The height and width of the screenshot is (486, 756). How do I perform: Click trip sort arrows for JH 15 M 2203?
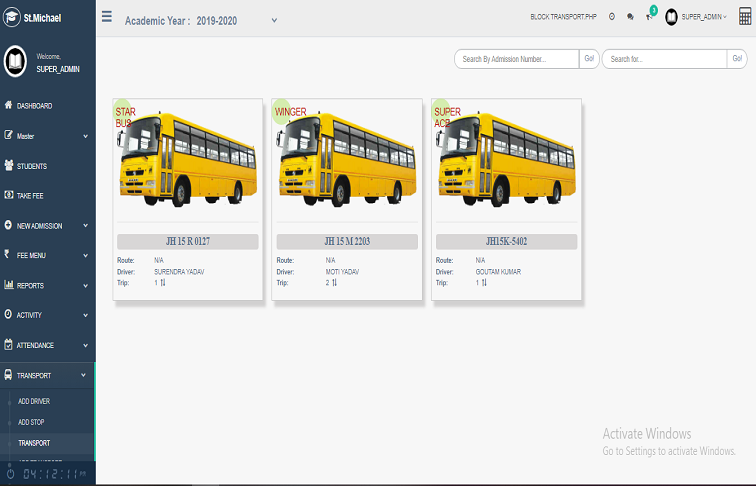pyautogui.click(x=334, y=283)
